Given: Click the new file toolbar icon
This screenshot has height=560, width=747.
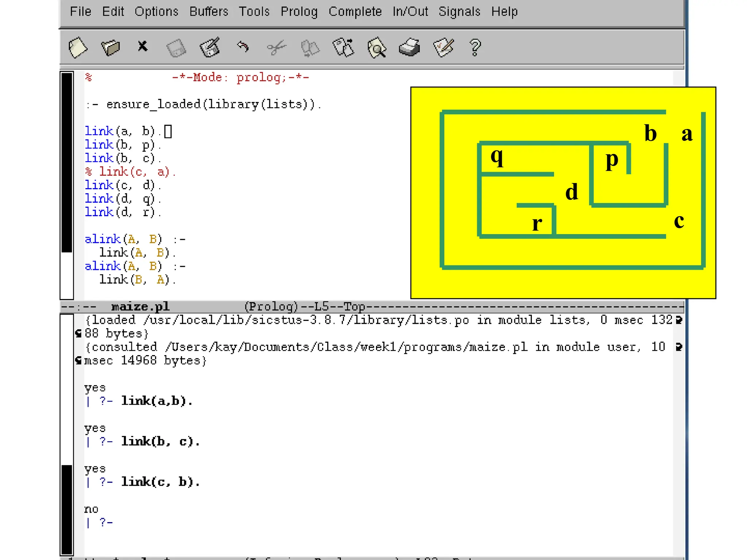Looking at the screenshot, I should 78,48.
